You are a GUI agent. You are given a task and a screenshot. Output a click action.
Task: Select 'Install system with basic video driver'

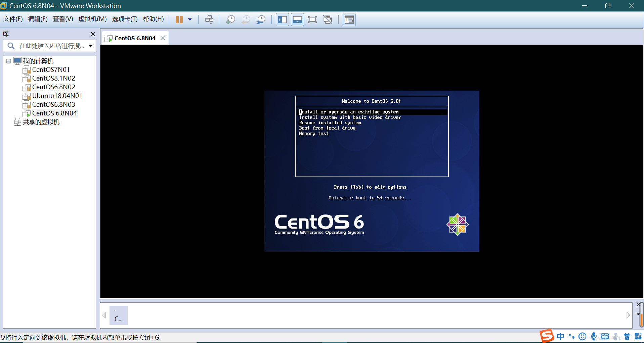coord(350,117)
